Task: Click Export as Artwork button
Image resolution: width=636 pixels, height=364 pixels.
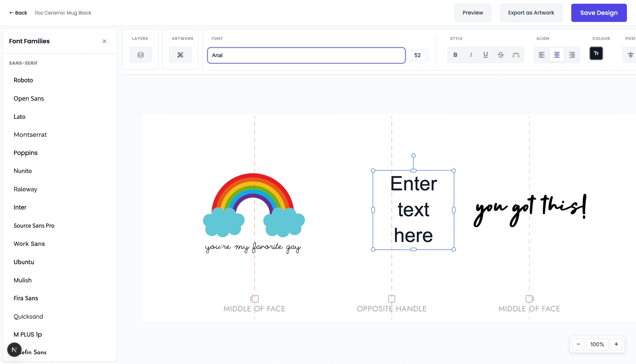Action: pyautogui.click(x=531, y=13)
